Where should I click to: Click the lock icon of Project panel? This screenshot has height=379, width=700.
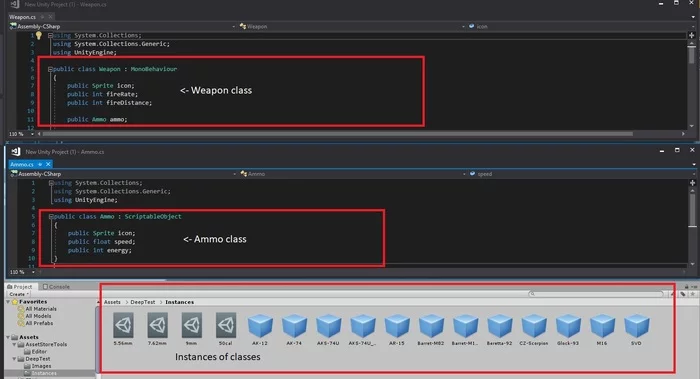[687, 287]
